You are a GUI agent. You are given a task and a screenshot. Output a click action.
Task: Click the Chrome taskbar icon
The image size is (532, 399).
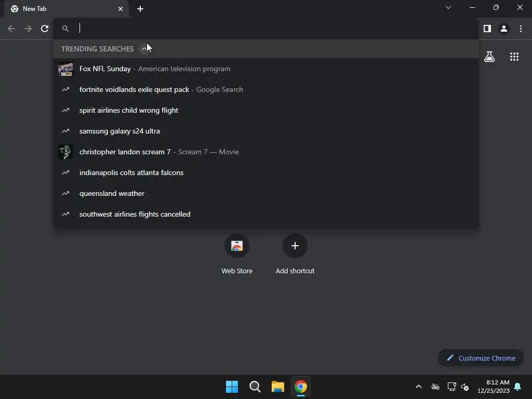pyautogui.click(x=301, y=387)
